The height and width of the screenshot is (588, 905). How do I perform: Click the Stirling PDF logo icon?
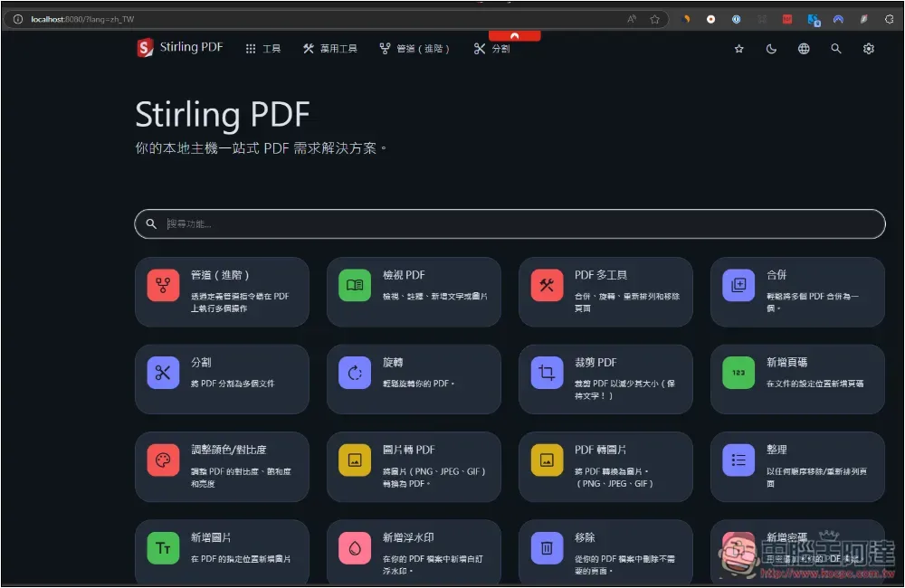145,48
